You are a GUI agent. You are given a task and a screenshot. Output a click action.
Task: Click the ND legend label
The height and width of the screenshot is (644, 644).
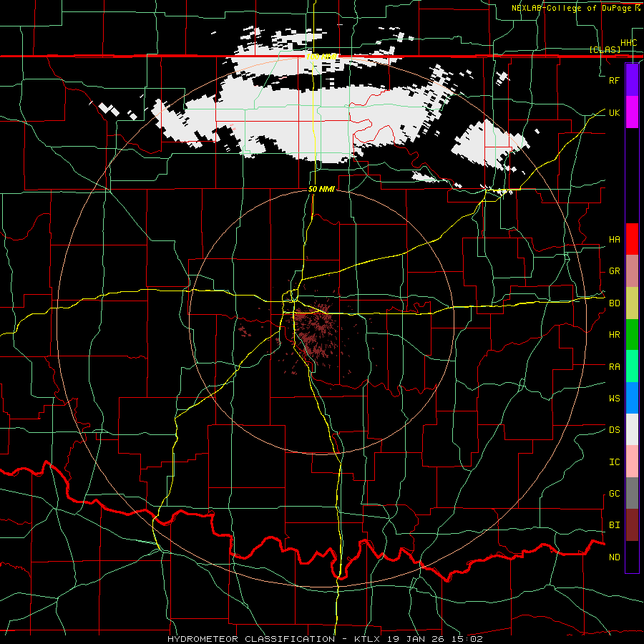(x=614, y=557)
